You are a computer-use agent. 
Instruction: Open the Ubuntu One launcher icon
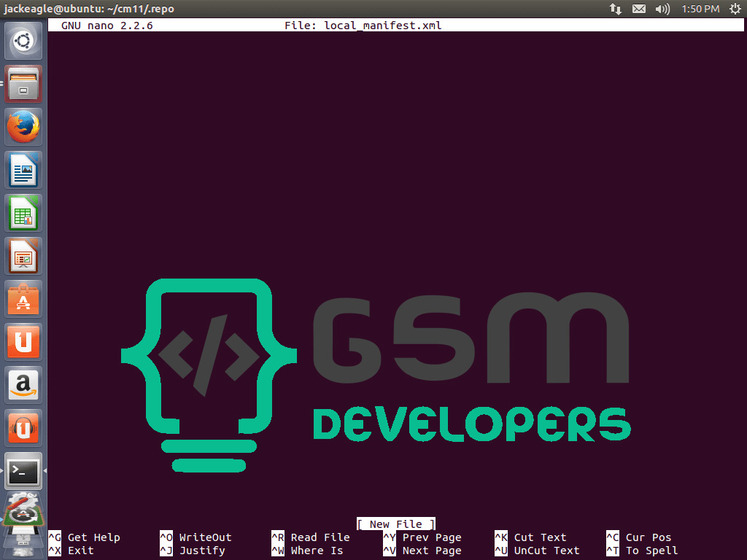23,342
